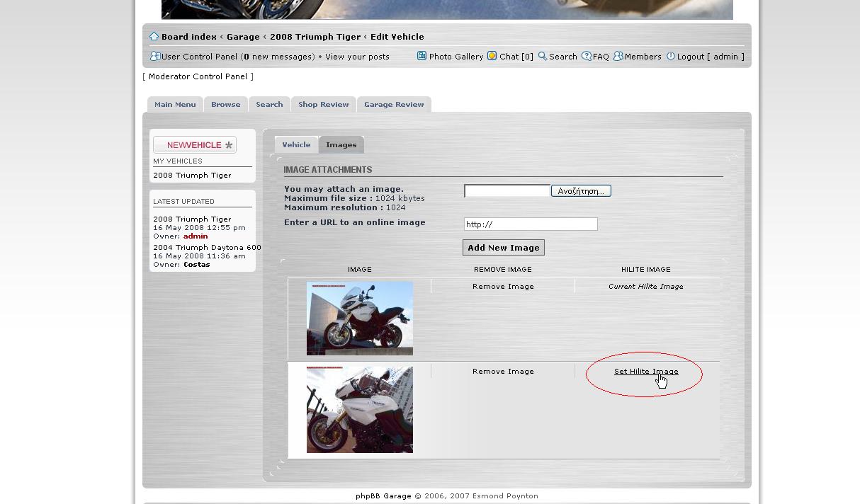The height and width of the screenshot is (504, 860).
Task: Open owner admin profile link
Action: pos(196,236)
